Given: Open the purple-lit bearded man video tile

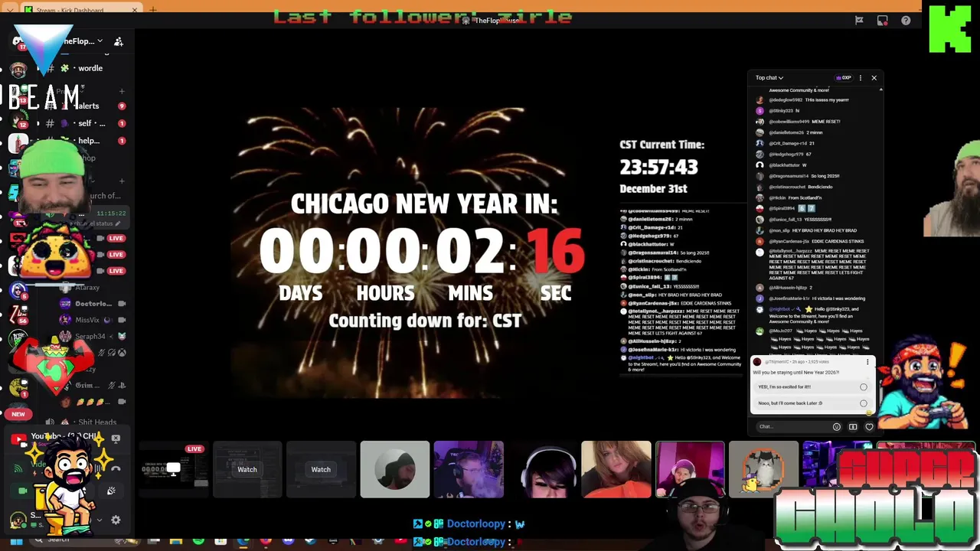Looking at the screenshot, I should click(469, 469).
